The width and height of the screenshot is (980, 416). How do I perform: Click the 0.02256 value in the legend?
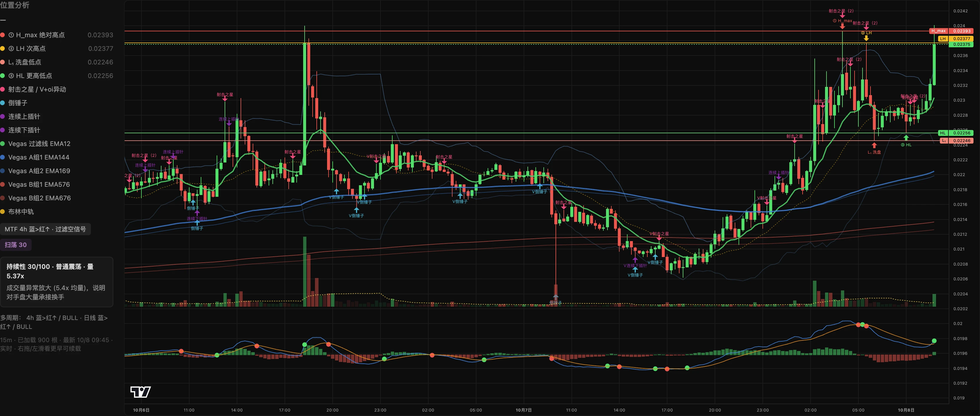coord(100,76)
